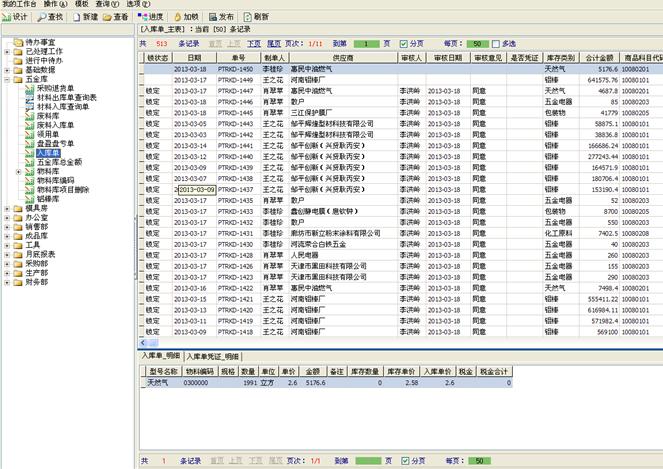The image size is (663, 469).
Task: Switch to the 入库单凭证_明细 tab
Action: (212, 356)
